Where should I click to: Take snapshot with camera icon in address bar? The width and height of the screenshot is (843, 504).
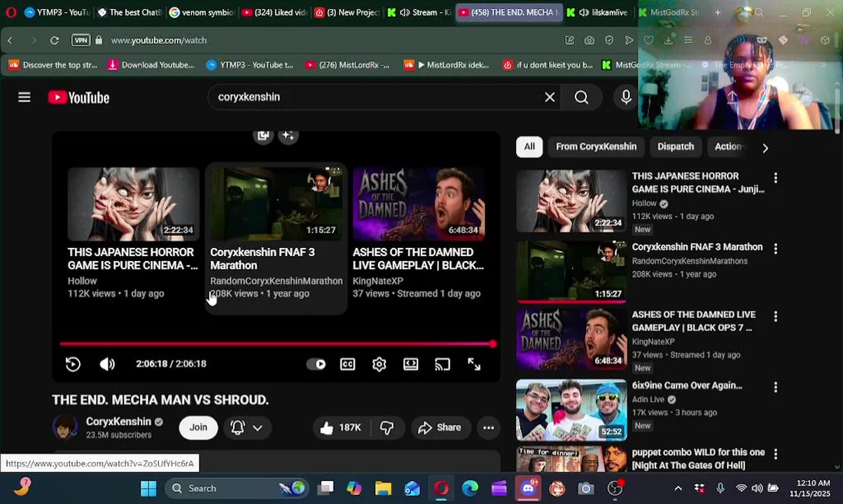pos(590,41)
